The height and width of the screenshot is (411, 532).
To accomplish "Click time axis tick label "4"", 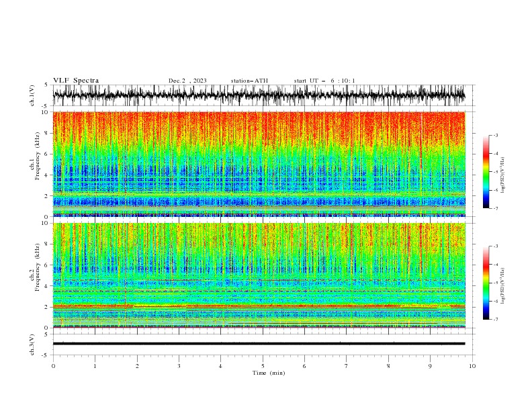I will 220,366.
